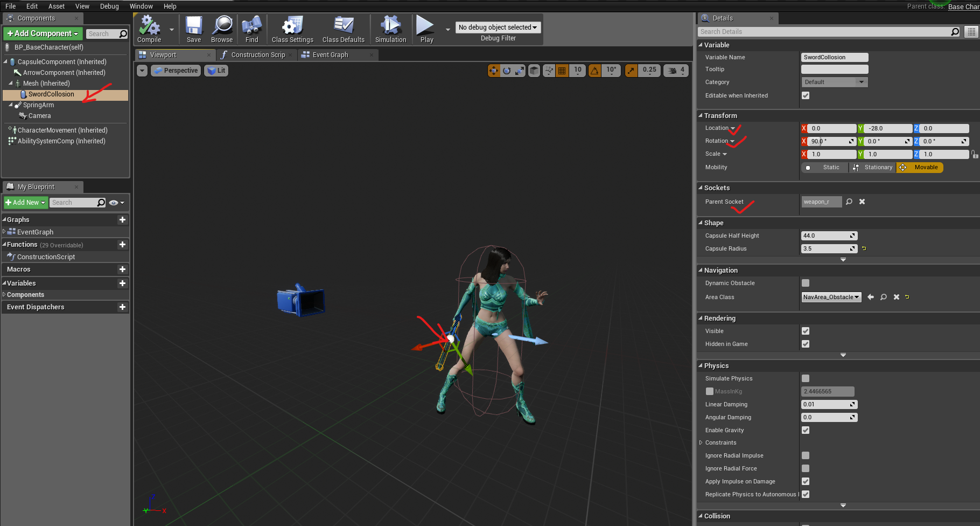Switch to Event Graph tab
980x526 pixels.
tap(337, 55)
